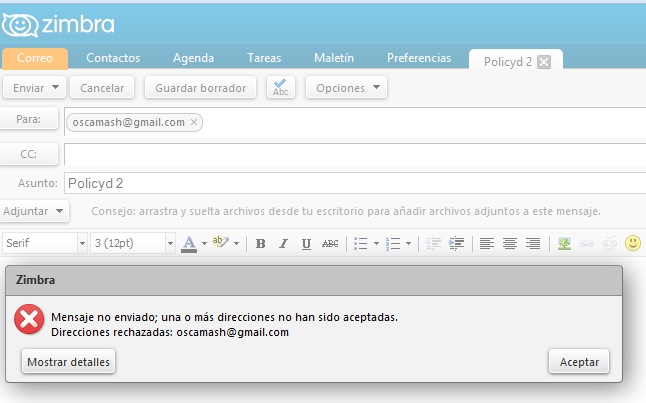Open the Maletín tab
The width and height of the screenshot is (646, 403).
click(334, 58)
